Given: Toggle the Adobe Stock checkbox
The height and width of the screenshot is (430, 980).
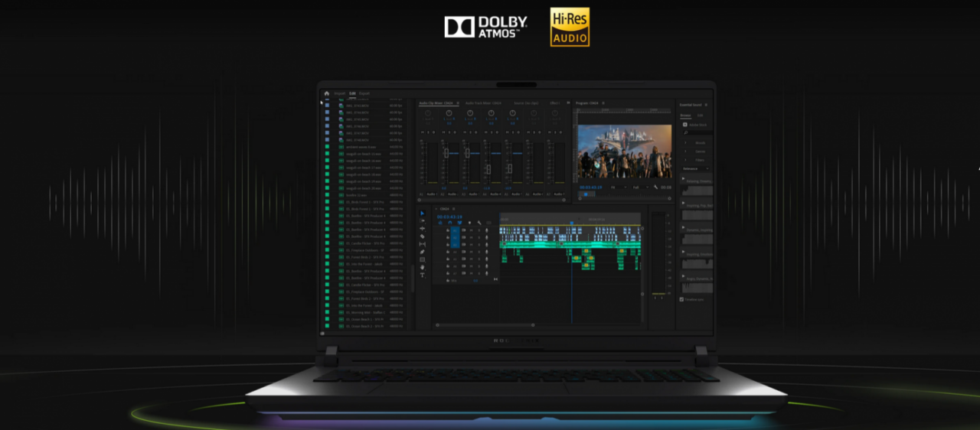Looking at the screenshot, I should (x=684, y=124).
